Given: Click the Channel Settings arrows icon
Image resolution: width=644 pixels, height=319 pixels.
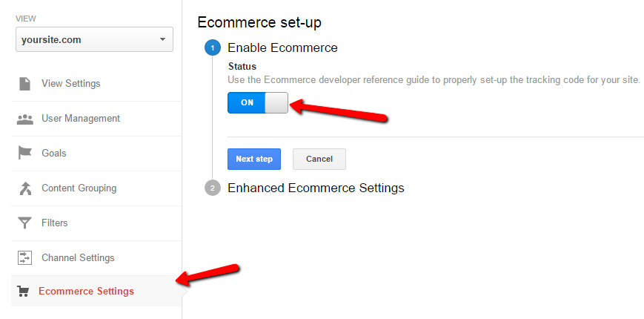Looking at the screenshot, I should coord(24,257).
